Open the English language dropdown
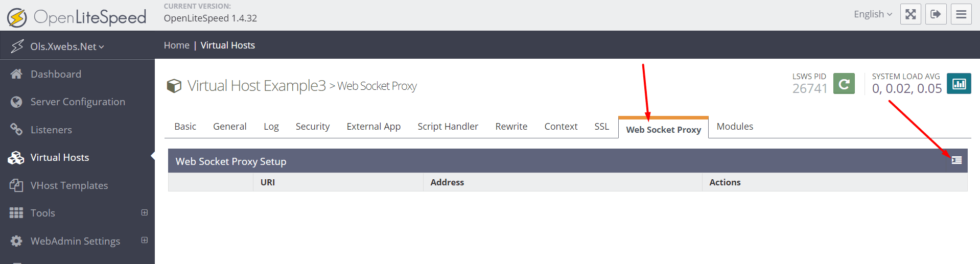Viewport: 980px width, 264px height. (873, 14)
